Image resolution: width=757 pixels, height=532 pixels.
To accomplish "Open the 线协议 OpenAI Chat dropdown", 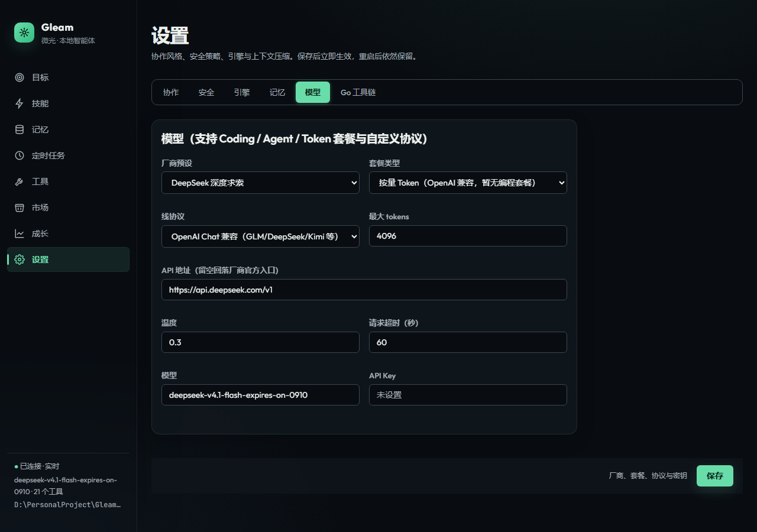I will tap(260, 236).
